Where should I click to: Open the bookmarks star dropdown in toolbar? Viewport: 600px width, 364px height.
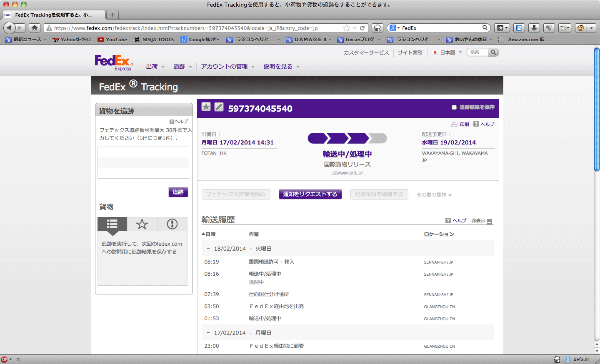(x=502, y=28)
